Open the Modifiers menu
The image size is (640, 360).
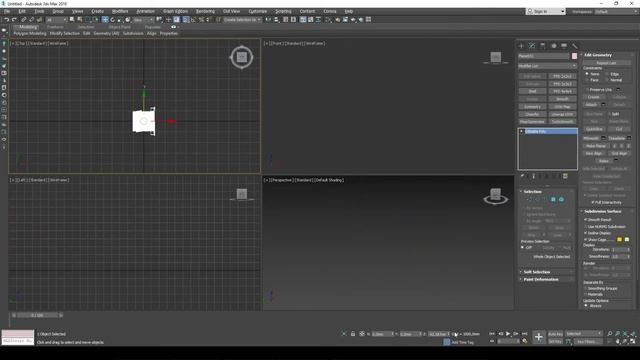pos(120,11)
